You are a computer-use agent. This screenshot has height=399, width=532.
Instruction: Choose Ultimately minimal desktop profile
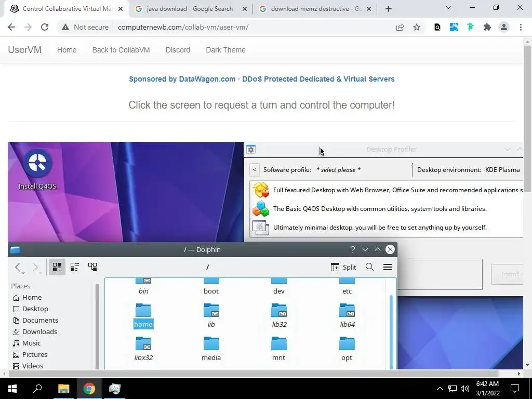(x=387, y=228)
